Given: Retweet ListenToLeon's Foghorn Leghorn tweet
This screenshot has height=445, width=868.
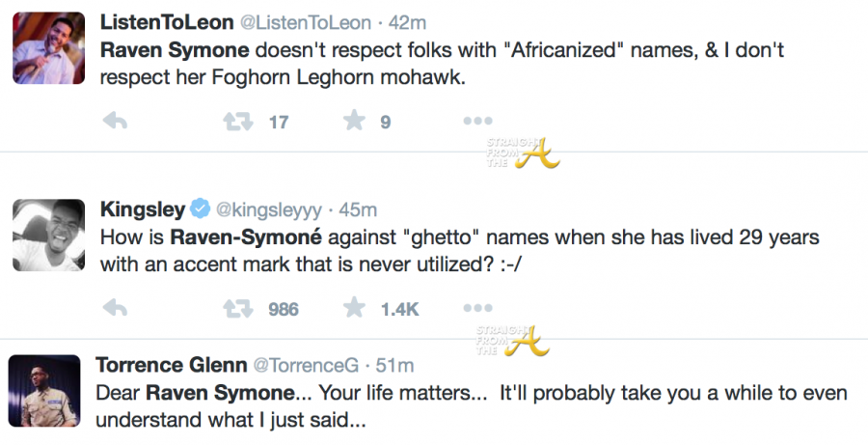Looking at the screenshot, I should point(232,123).
